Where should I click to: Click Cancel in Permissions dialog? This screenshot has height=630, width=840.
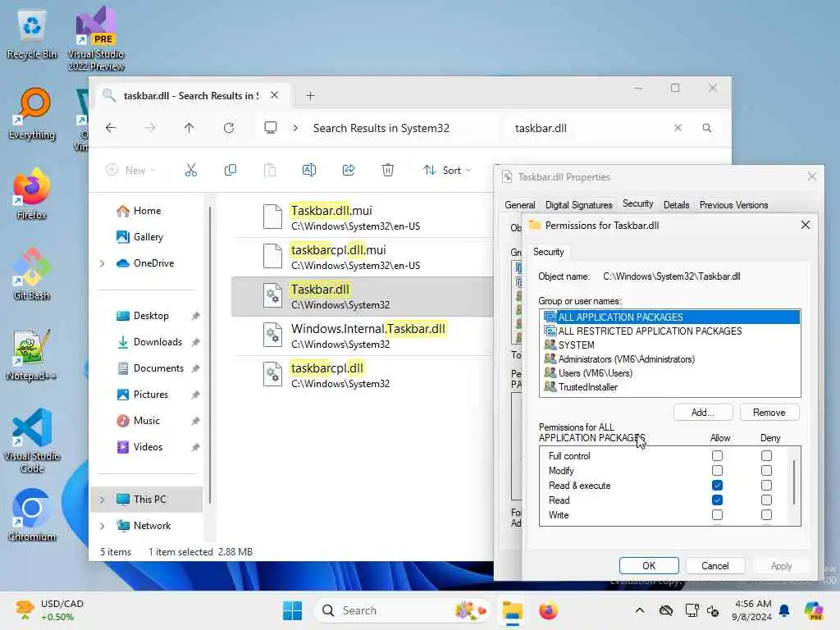coord(714,566)
